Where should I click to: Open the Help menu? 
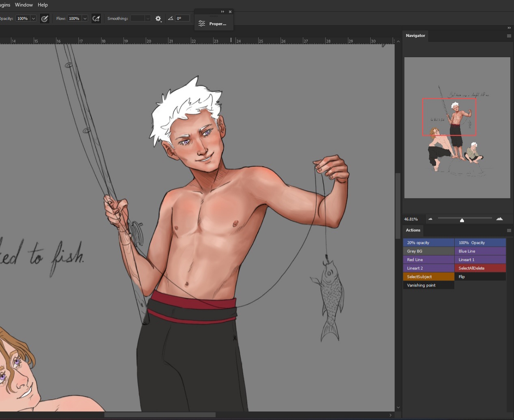(43, 5)
